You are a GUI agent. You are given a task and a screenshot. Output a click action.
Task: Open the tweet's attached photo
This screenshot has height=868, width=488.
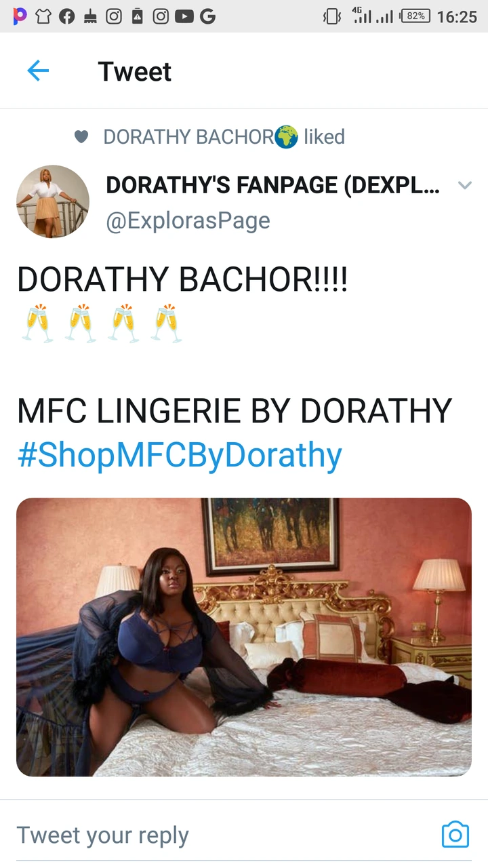[244, 637]
